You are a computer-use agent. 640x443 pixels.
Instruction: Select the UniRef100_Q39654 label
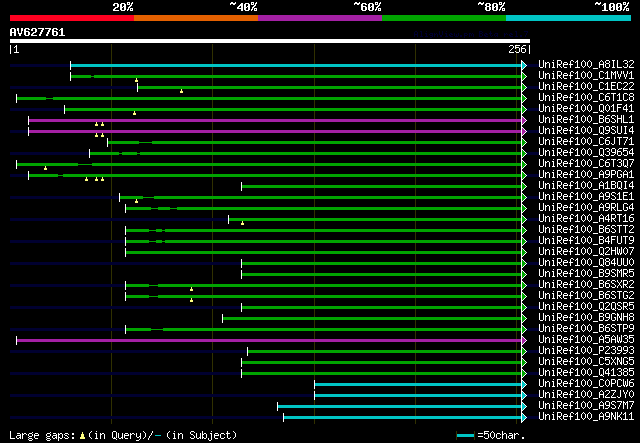pos(586,153)
